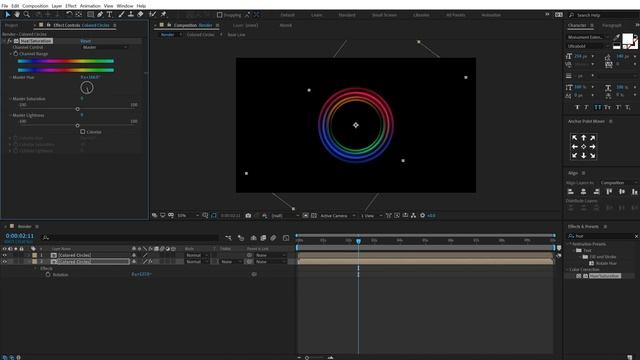The width and height of the screenshot is (640, 360).
Task: Select the Small Screen workspace
Action: tap(384, 15)
